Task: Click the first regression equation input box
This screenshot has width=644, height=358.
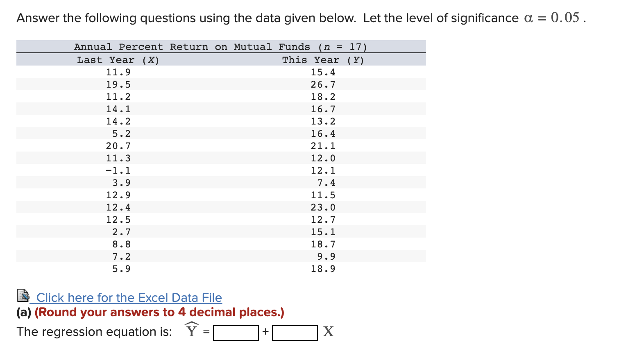Action: [x=235, y=332]
